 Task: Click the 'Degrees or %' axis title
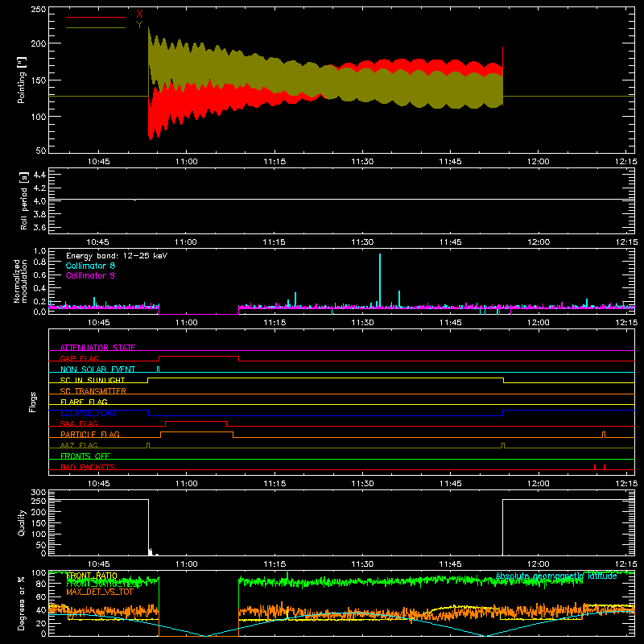click(x=21, y=603)
